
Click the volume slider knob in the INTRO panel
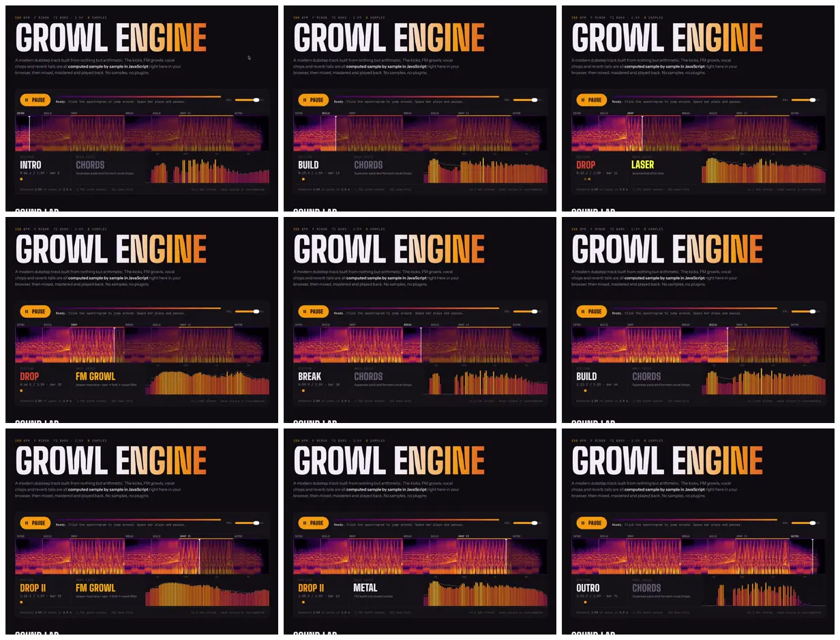coord(256,100)
